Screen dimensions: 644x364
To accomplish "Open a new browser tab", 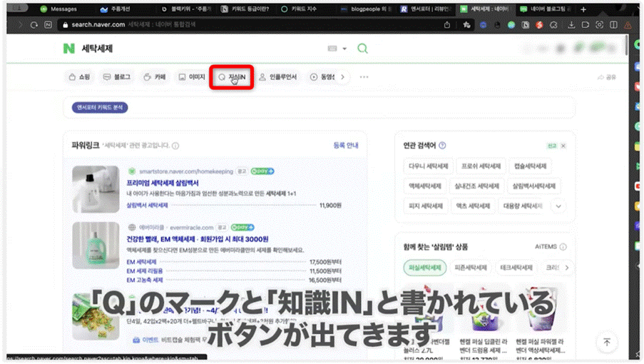I will pyautogui.click(x=583, y=9).
